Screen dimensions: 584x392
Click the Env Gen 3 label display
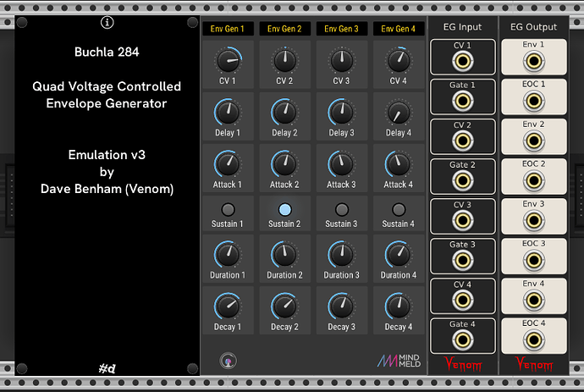(x=342, y=29)
